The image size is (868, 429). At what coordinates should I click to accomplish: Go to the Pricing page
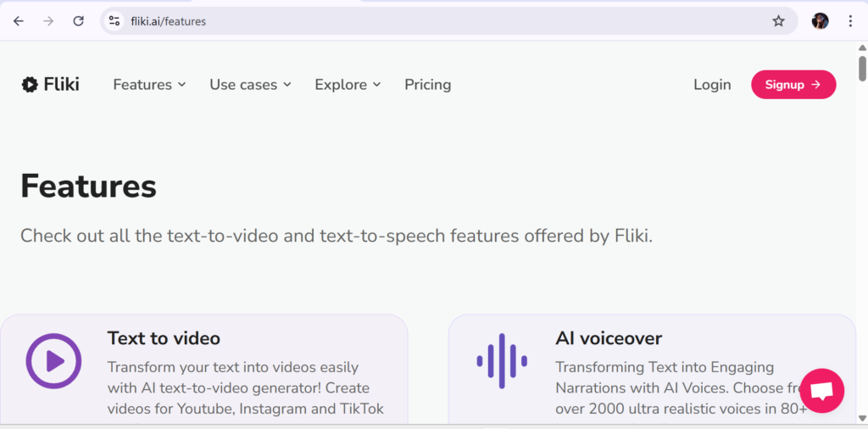tap(427, 85)
